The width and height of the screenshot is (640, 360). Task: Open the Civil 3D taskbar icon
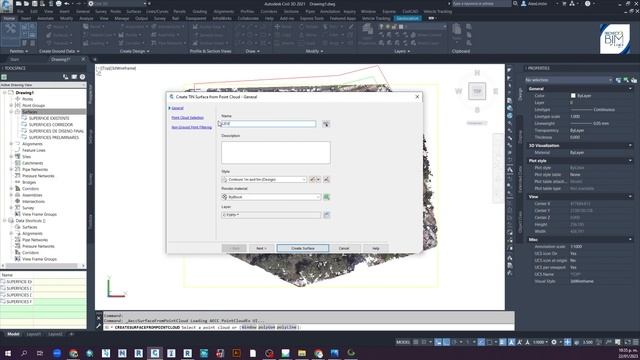155,353
